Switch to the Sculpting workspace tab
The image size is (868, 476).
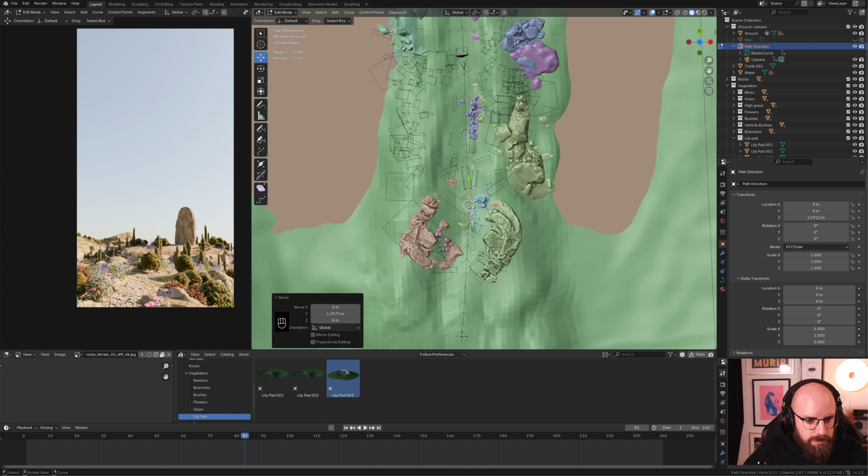(x=140, y=4)
